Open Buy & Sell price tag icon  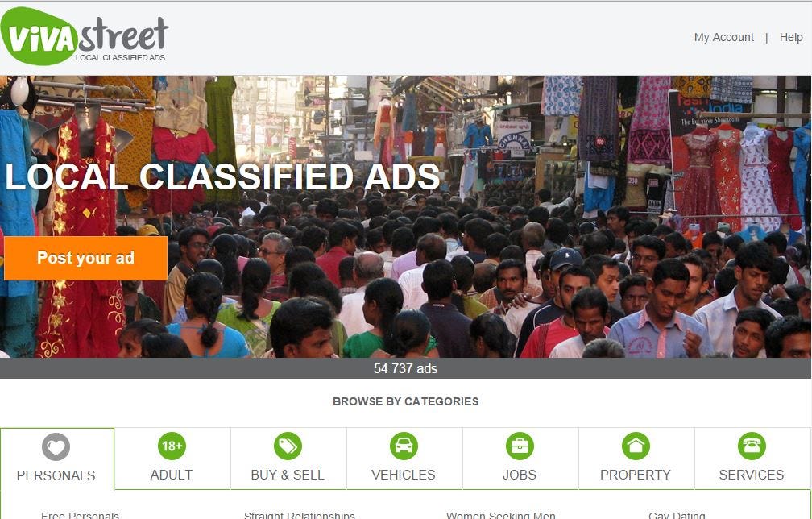tap(288, 446)
